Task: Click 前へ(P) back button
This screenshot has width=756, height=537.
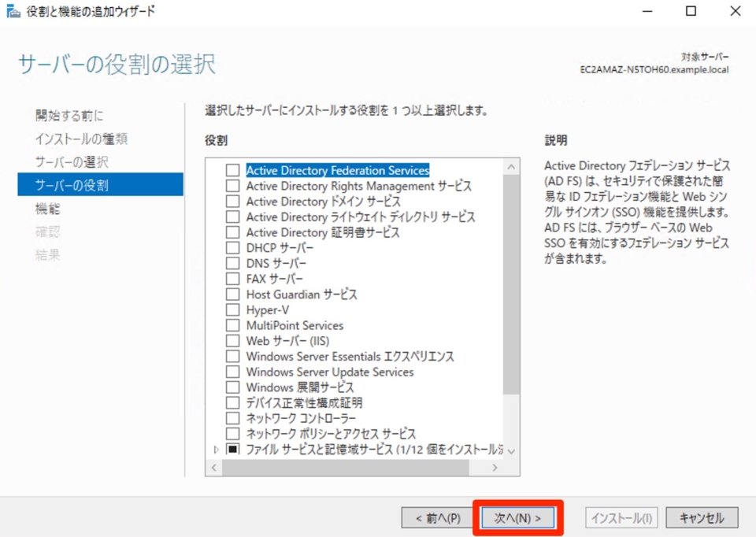Action: click(438, 518)
